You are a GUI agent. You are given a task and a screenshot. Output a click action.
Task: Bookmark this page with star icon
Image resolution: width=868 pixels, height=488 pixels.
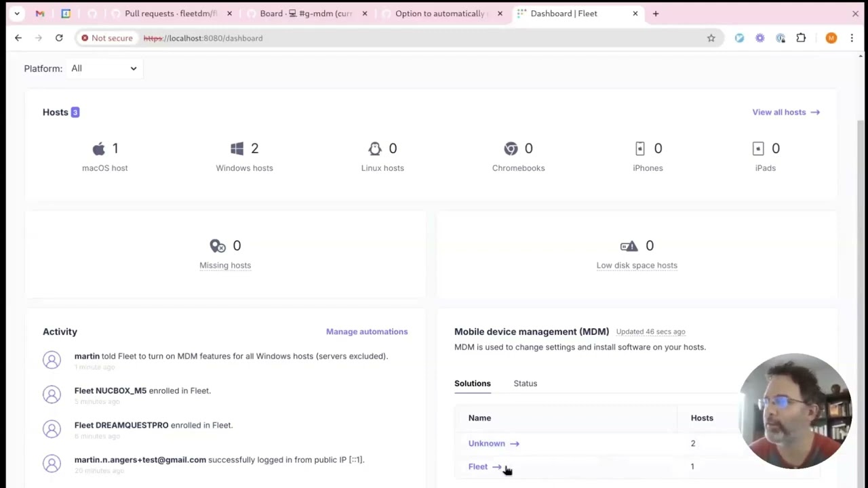pos(711,38)
